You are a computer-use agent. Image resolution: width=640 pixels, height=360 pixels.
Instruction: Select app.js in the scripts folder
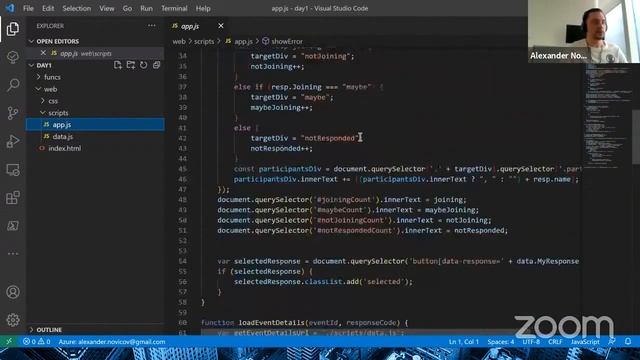[95, 124]
